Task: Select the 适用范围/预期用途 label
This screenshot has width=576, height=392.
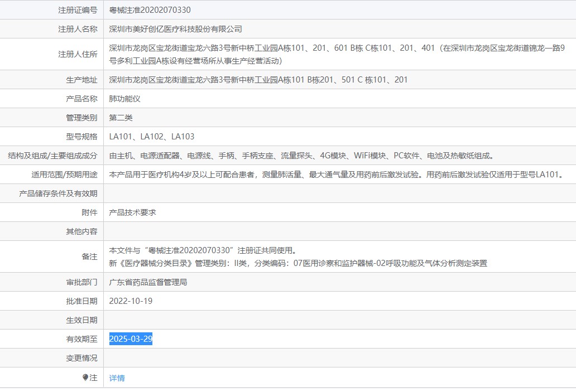Action: point(64,175)
